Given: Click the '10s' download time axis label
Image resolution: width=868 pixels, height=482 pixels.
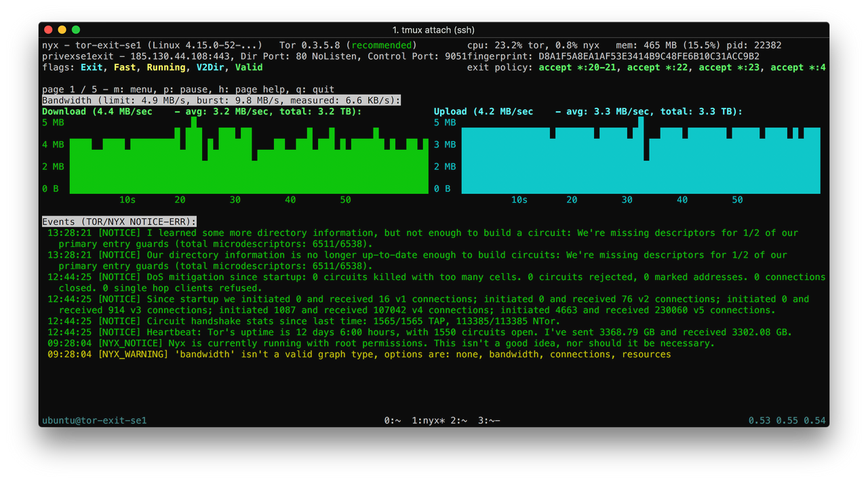Looking at the screenshot, I should (x=127, y=199).
